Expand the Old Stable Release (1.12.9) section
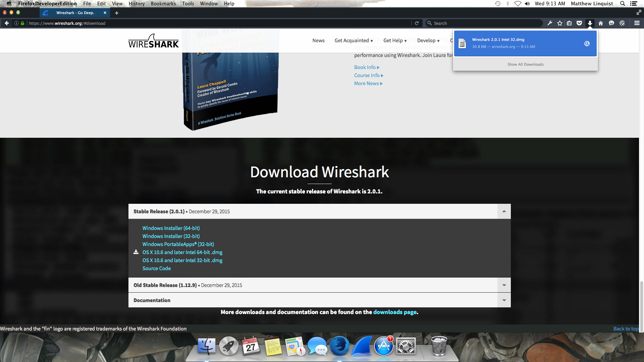644x362 pixels. pyautogui.click(x=504, y=285)
